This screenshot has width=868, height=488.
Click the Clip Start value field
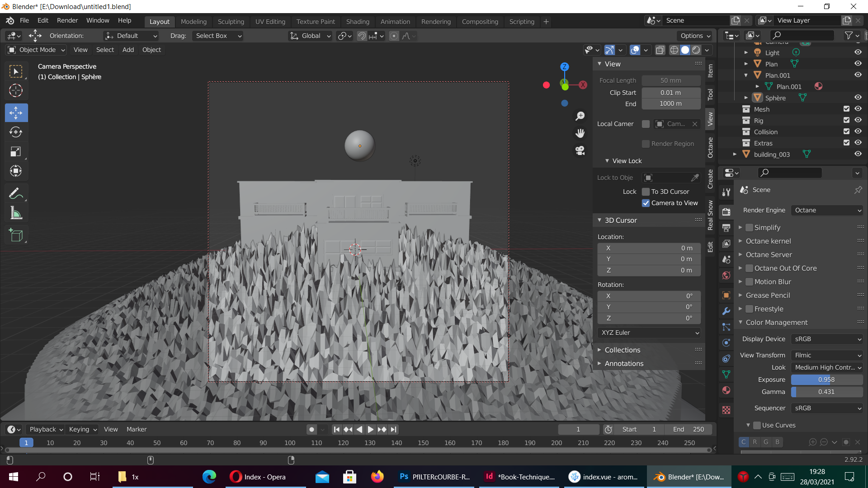pyautogui.click(x=670, y=93)
